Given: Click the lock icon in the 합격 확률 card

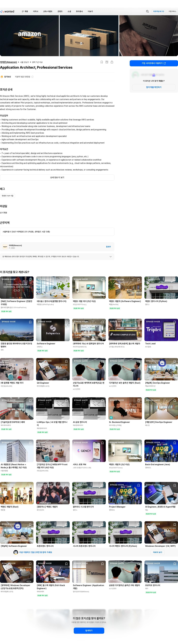Looking at the screenshot, I should tap(154, 75).
